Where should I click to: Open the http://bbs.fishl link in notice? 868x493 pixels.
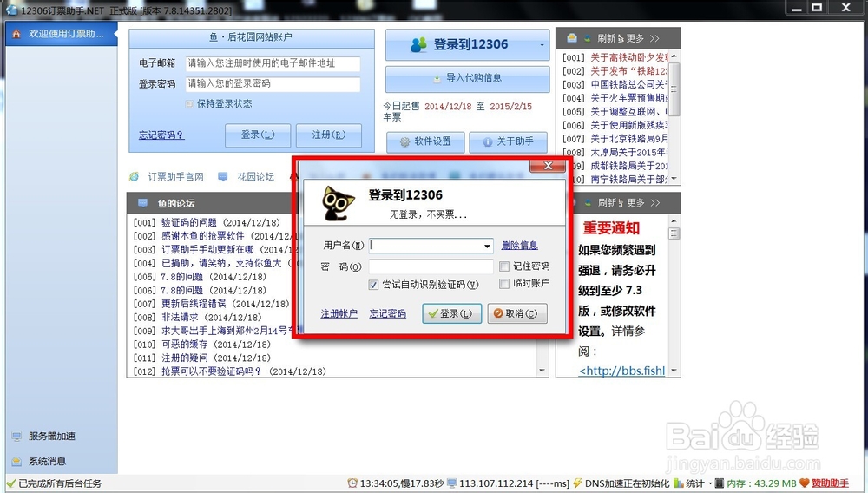tap(621, 371)
